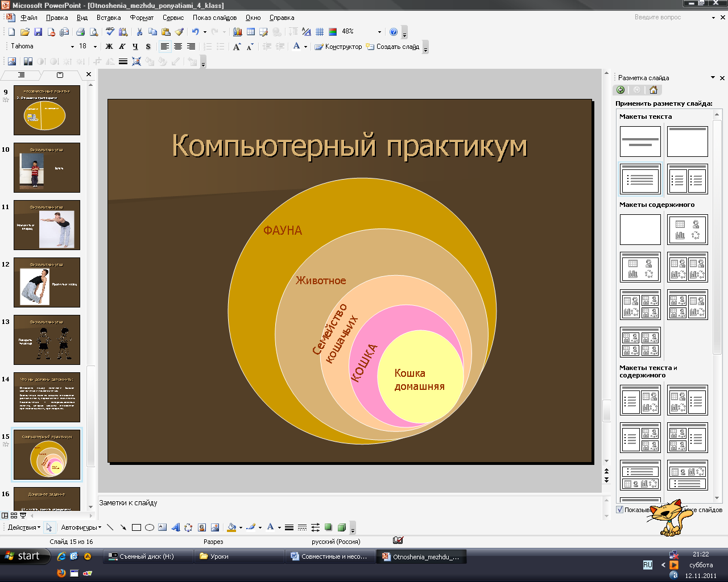Open the Сервис menu
This screenshot has height=582, width=728.
click(173, 18)
